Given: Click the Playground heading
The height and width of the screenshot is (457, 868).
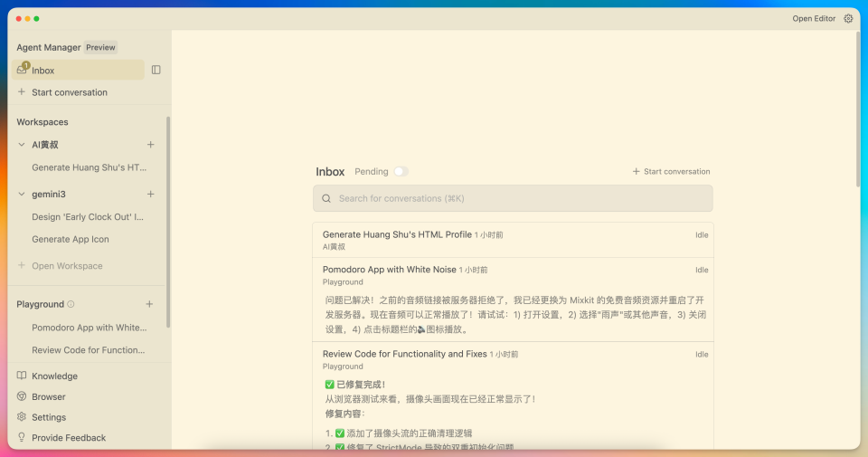Looking at the screenshot, I should [40, 304].
